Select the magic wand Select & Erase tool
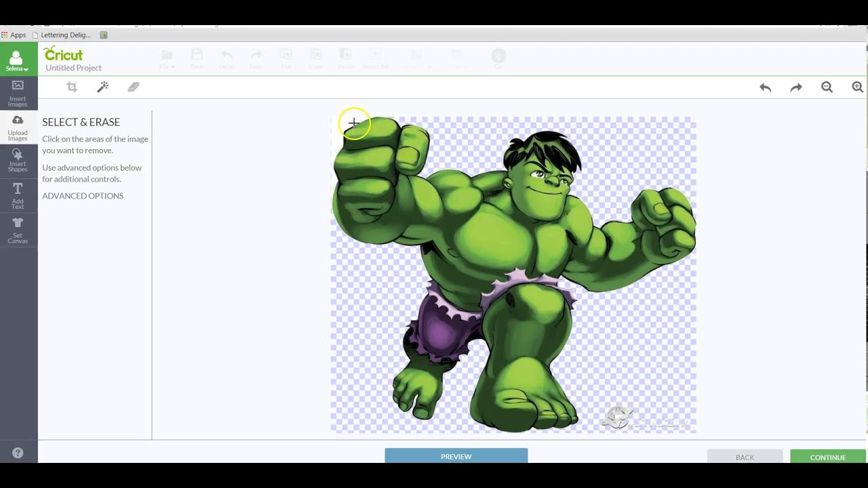The width and height of the screenshot is (868, 488). [x=103, y=87]
